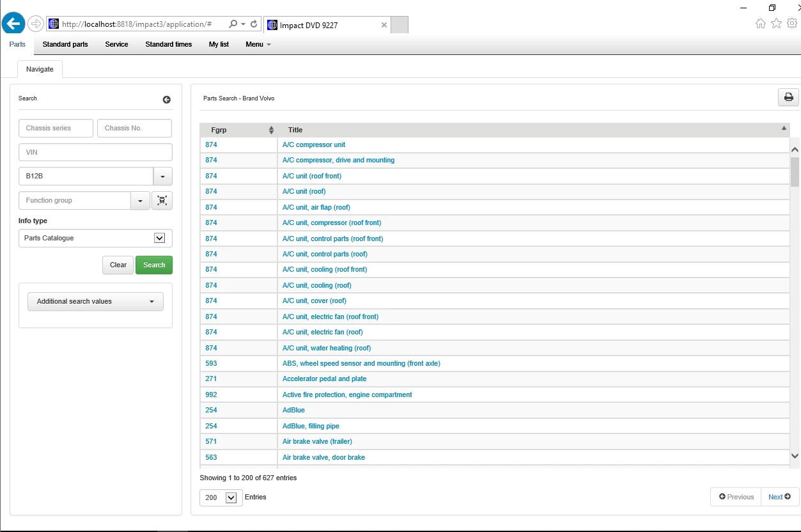Click the browser forward arrow button

(36, 24)
